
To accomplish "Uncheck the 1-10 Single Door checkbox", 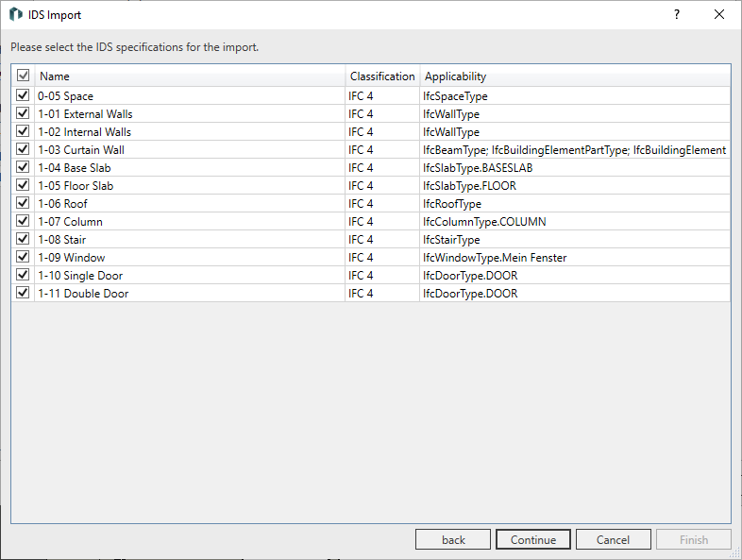I will tap(23, 275).
